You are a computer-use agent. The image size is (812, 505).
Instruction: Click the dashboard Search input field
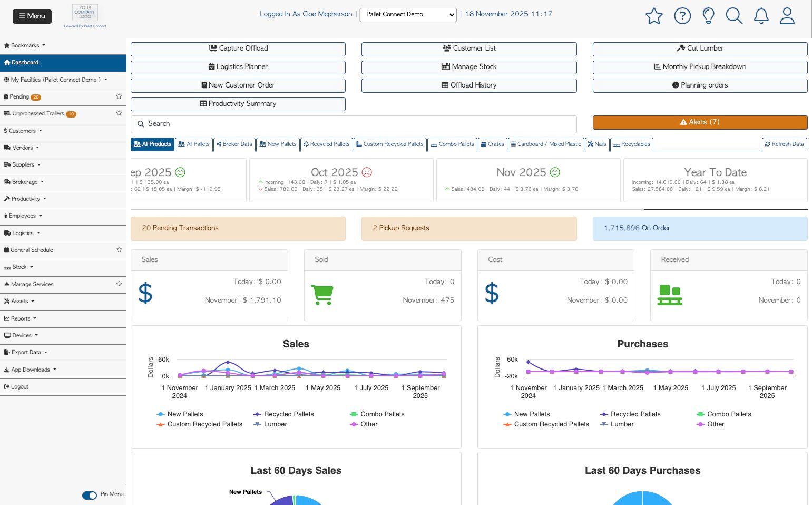[x=354, y=124]
